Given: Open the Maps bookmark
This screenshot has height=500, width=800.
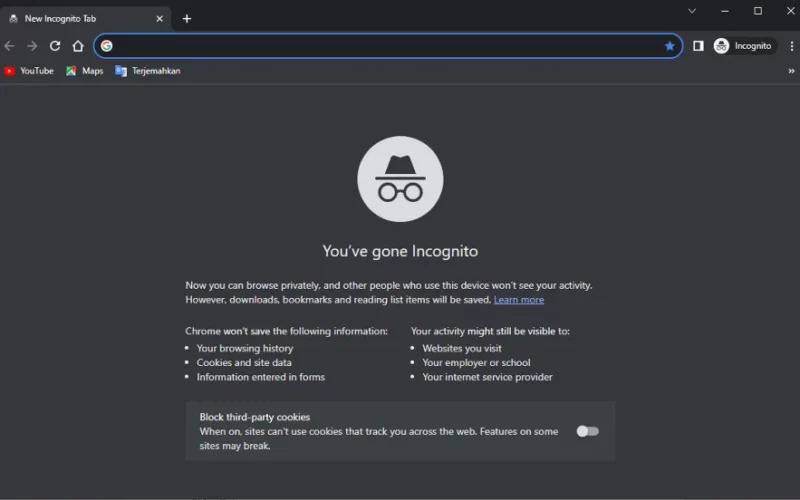Looking at the screenshot, I should (x=85, y=71).
